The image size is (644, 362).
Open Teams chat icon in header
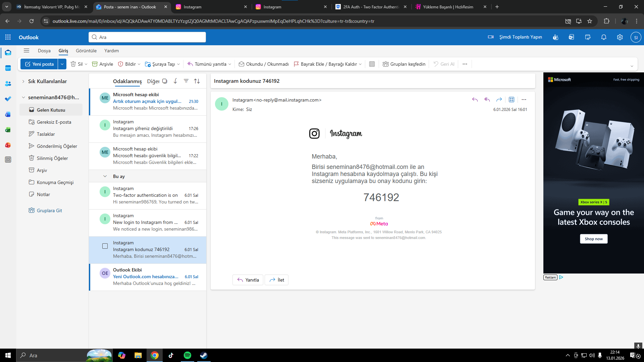coord(555,37)
